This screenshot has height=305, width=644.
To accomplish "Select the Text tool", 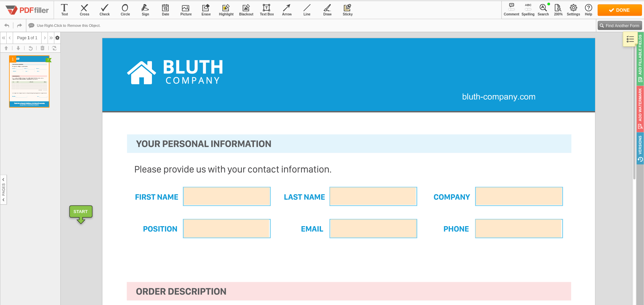I will tap(64, 10).
